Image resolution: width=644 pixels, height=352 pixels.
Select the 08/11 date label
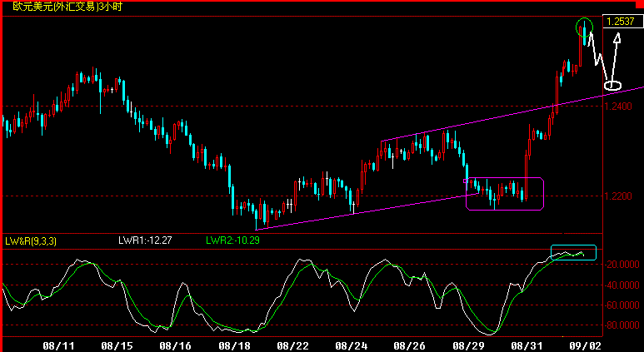pyautogui.click(x=58, y=345)
